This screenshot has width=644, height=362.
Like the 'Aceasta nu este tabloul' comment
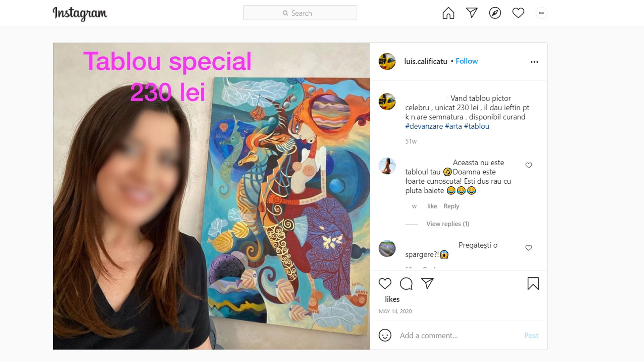coord(529,165)
